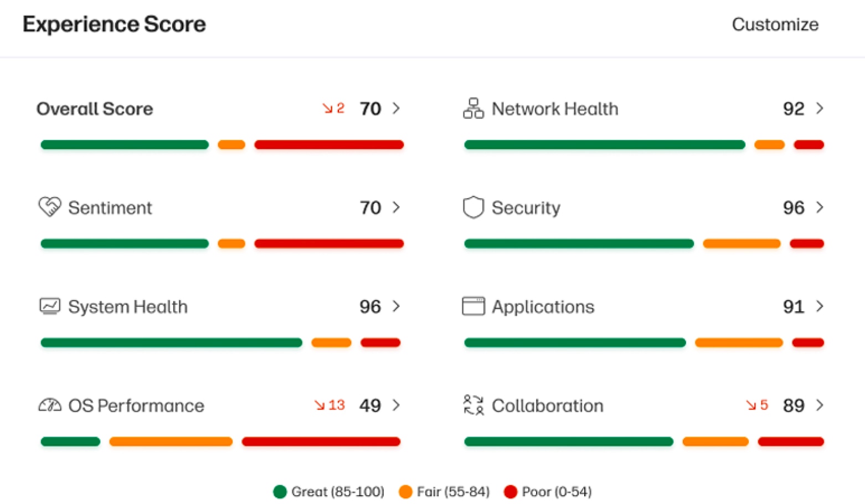
Task: Click the Experience Score heading
Action: 114,24
